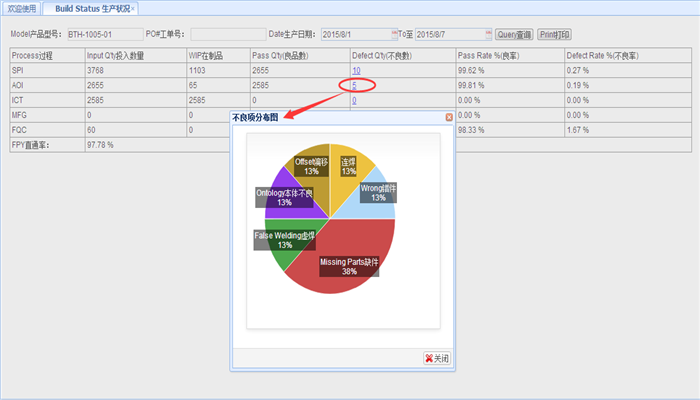
Task: Open ICT defect quantity link 0
Action: (x=354, y=100)
